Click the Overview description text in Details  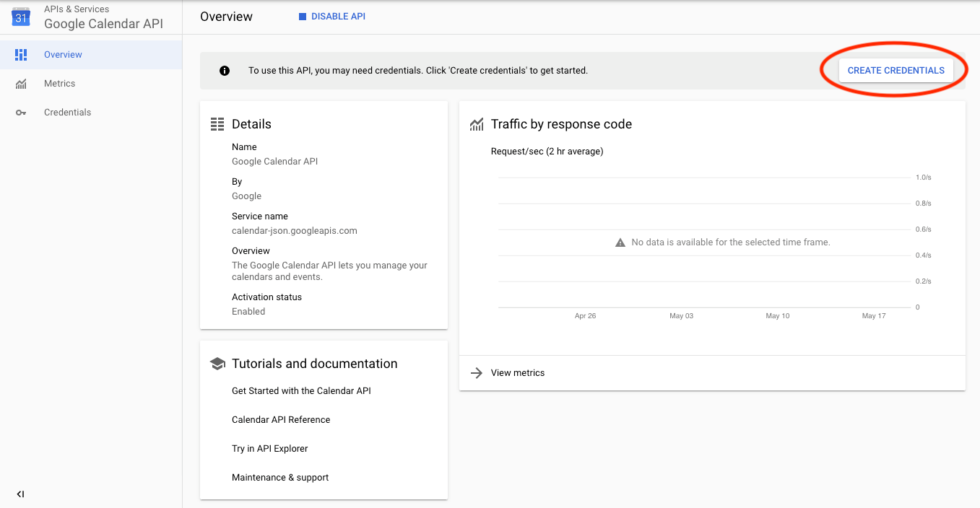point(330,271)
